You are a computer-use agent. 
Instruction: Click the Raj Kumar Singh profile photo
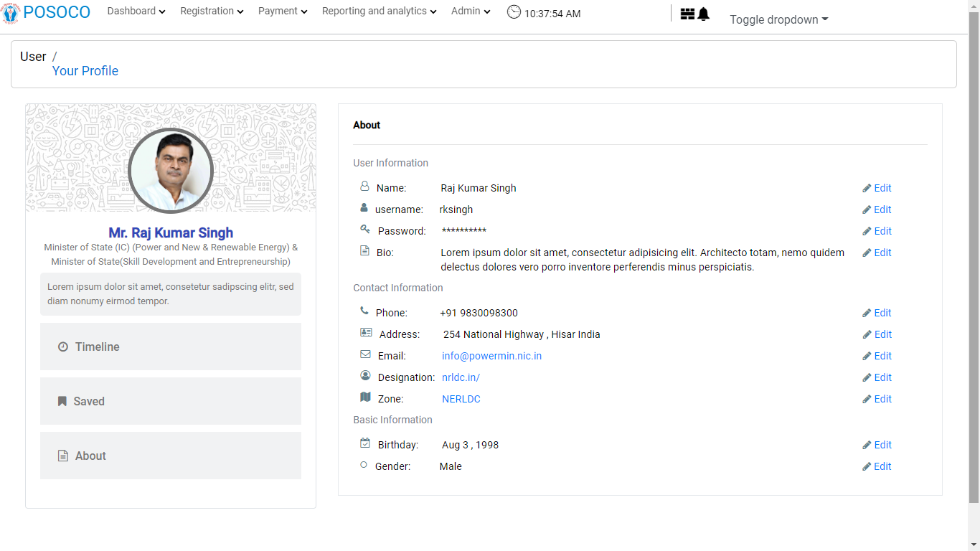[171, 171]
